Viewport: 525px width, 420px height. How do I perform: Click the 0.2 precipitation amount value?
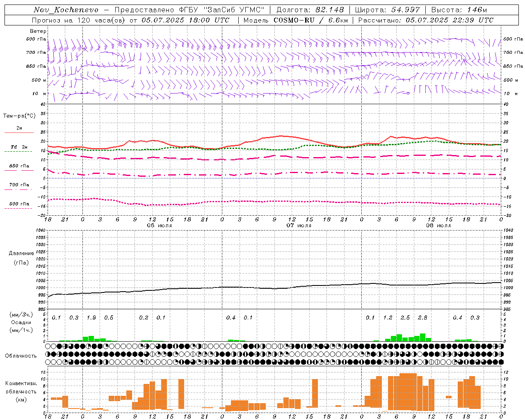[144, 318]
